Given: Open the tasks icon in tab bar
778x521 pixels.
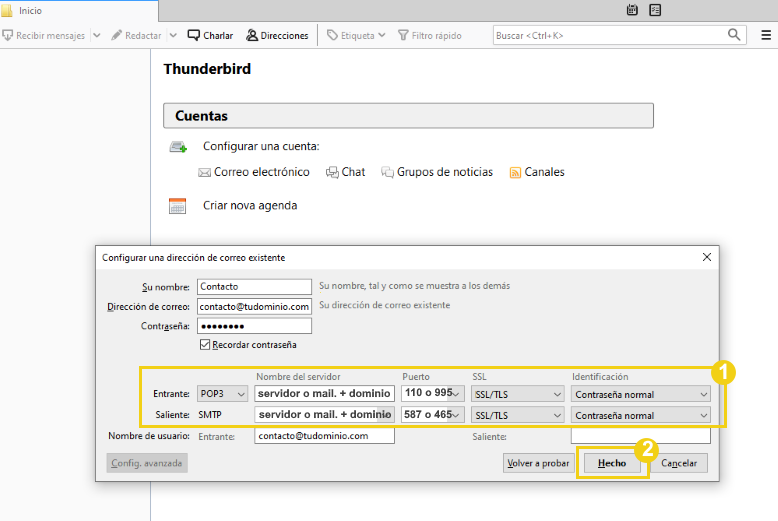Looking at the screenshot, I should pos(655,10).
